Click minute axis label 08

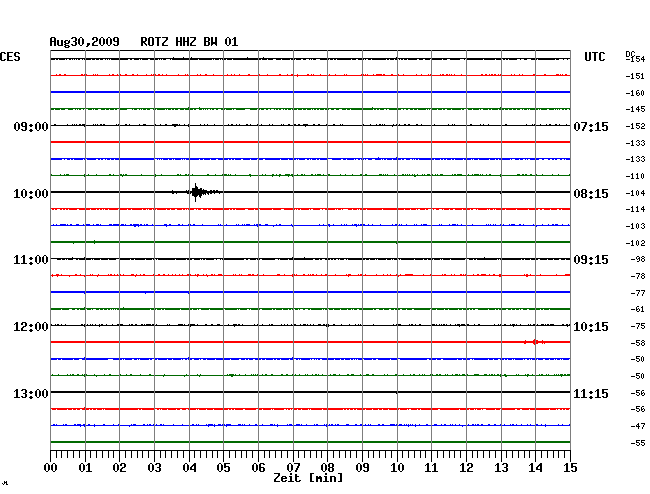[327, 468]
